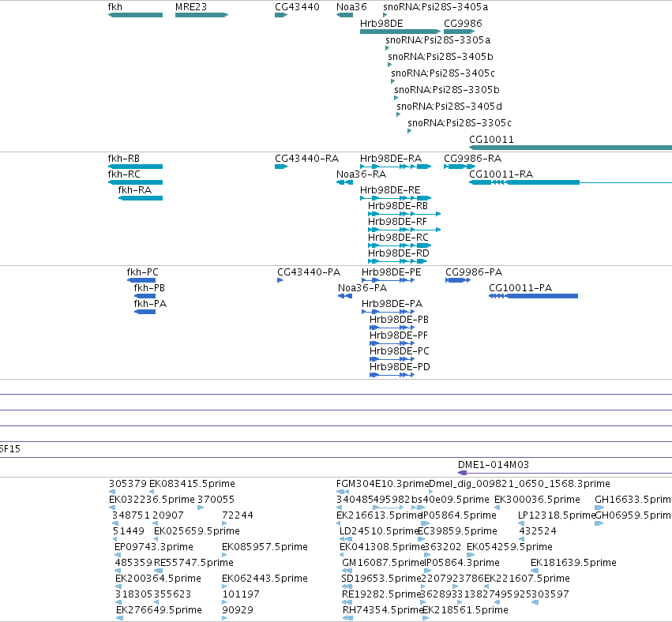Select EST 432524

pos(523,539)
